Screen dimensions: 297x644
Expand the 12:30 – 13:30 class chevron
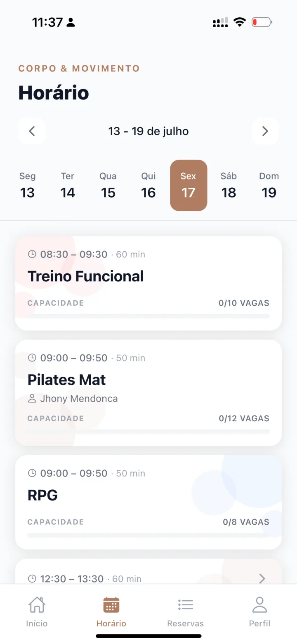pyautogui.click(x=262, y=579)
